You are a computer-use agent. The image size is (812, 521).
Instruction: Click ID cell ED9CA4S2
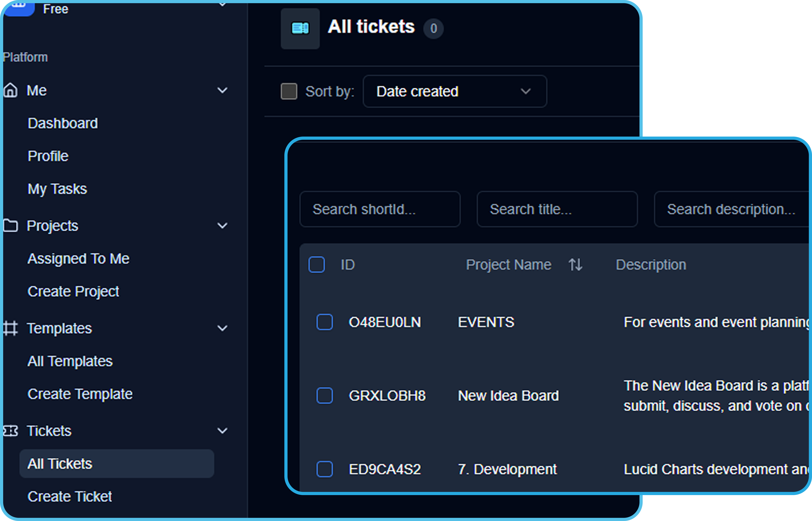point(385,469)
